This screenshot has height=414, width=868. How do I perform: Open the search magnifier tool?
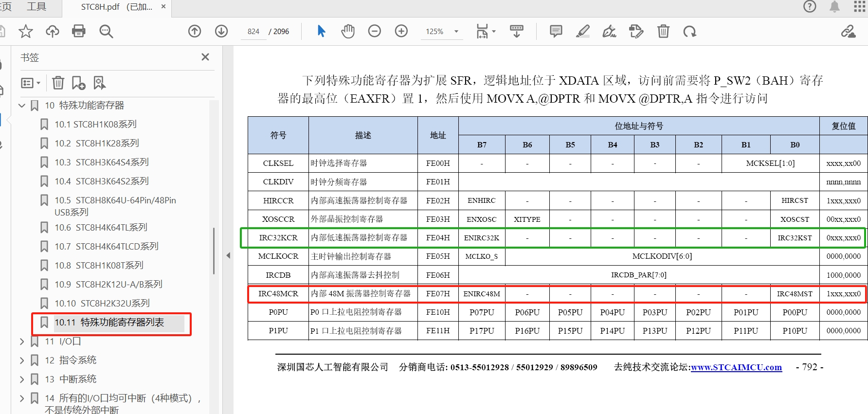point(106,32)
